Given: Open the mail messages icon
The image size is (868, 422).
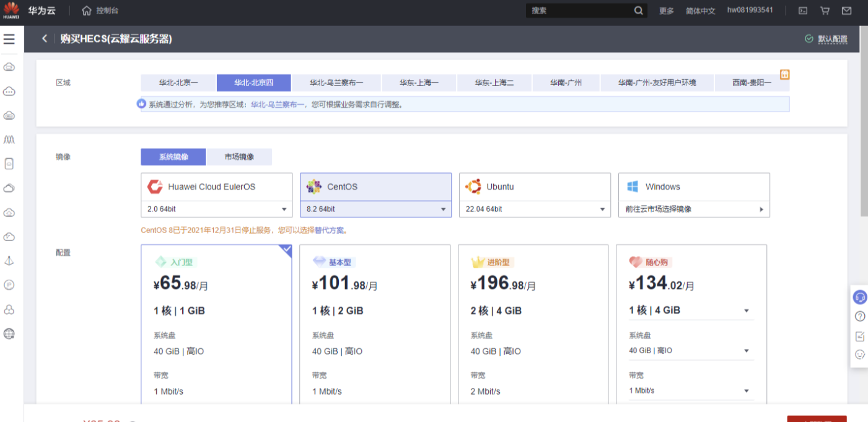Looking at the screenshot, I should [x=846, y=11].
